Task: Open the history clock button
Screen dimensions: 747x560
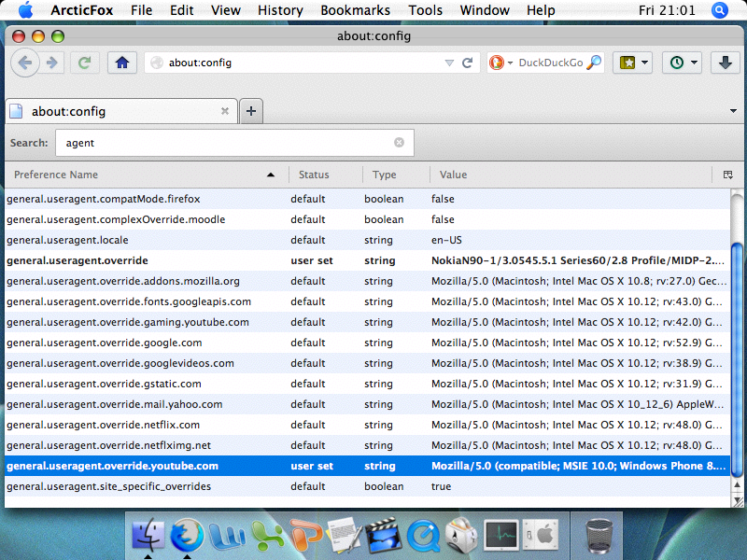Action: coord(677,63)
